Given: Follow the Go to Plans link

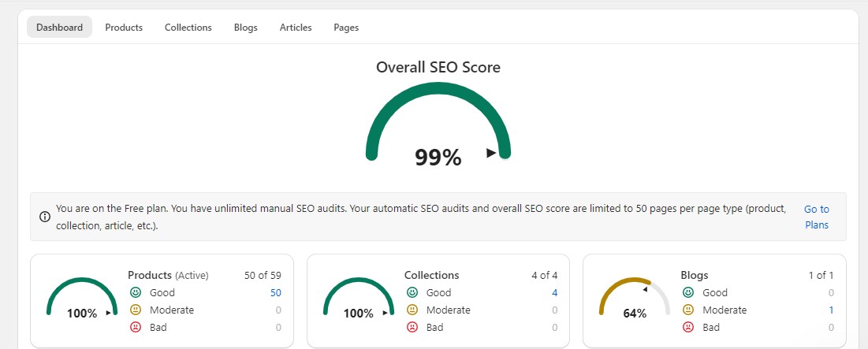Looking at the screenshot, I should [x=817, y=217].
